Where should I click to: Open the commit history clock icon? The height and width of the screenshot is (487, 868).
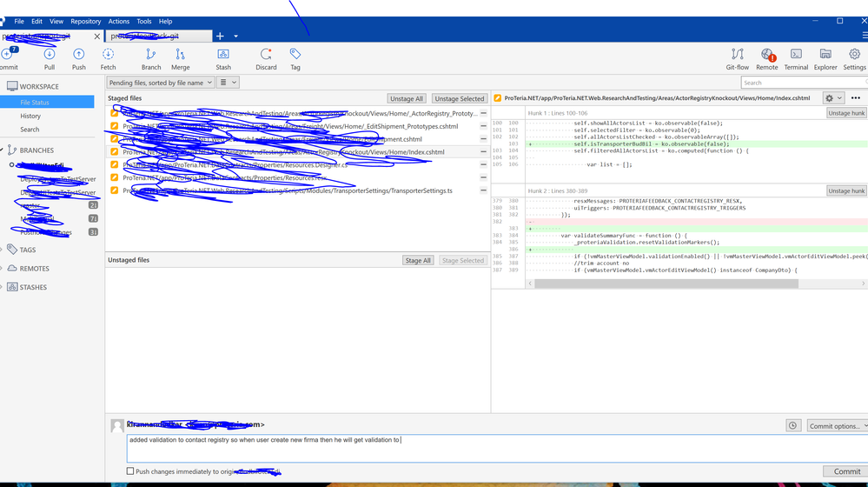(792, 425)
